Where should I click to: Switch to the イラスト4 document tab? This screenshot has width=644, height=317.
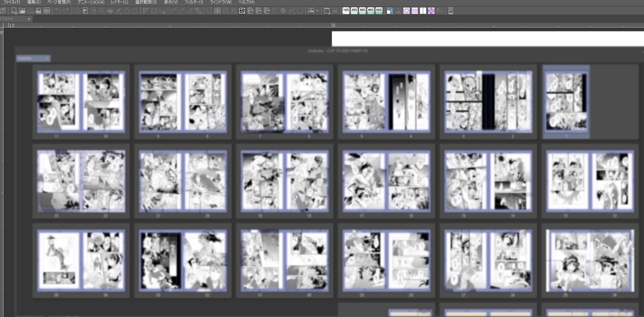pyautogui.click(x=13, y=19)
